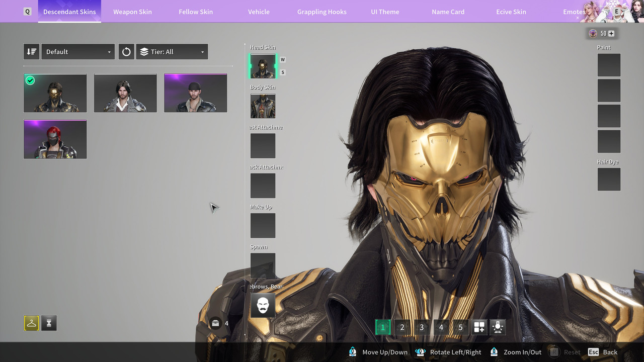Click the sort order icon button

[31, 52]
